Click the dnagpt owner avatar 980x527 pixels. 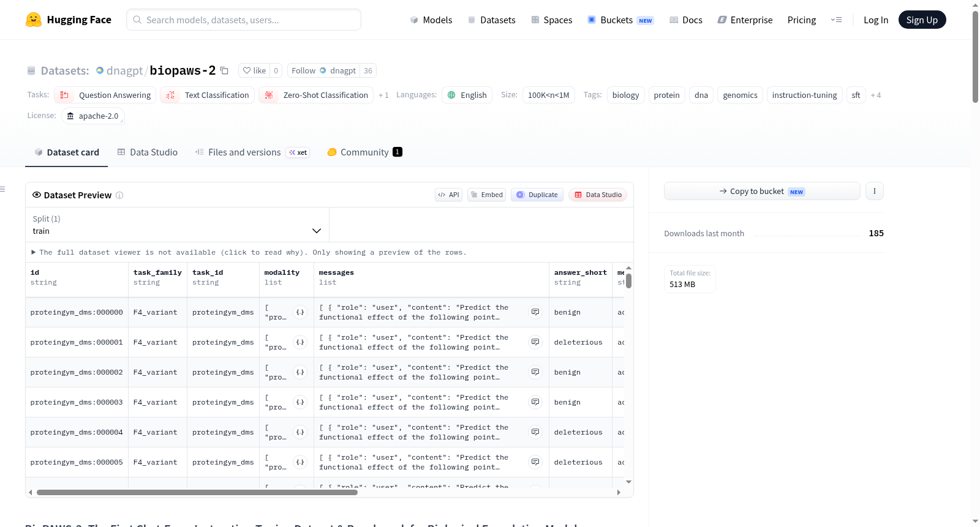[100, 70]
